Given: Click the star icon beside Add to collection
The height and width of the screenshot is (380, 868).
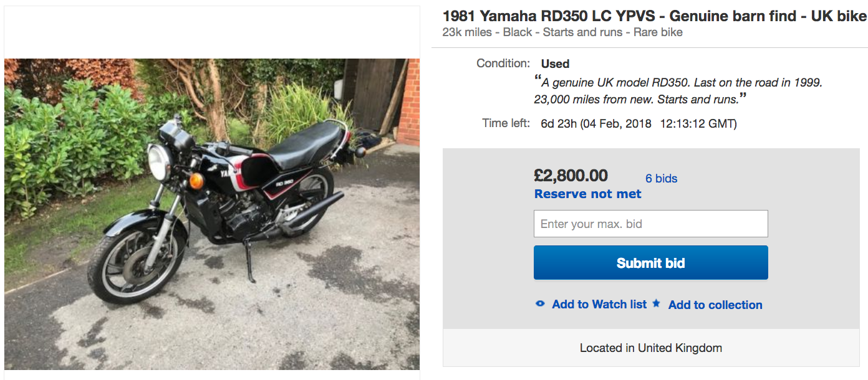Looking at the screenshot, I should (x=656, y=303).
